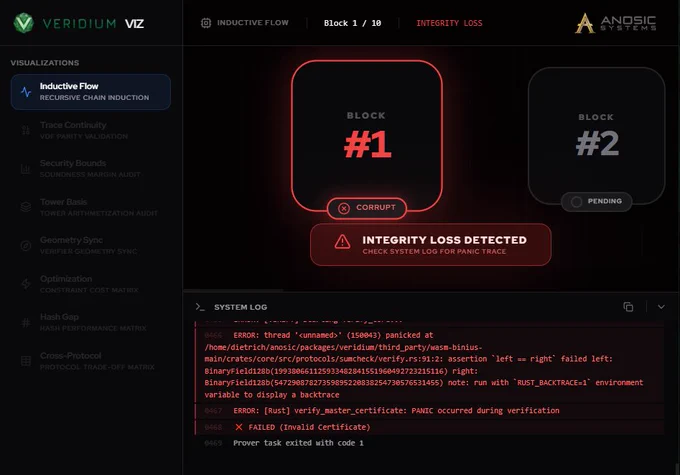Click the Geometry Sync compass icon
This screenshot has height=475, width=680.
[x=26, y=246]
